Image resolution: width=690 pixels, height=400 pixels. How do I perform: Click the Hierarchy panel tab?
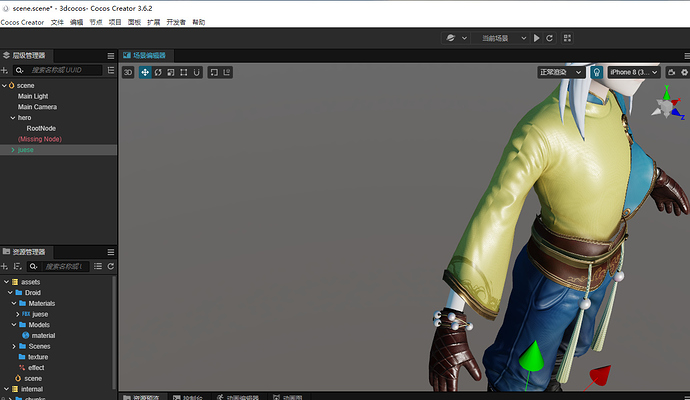[25, 55]
